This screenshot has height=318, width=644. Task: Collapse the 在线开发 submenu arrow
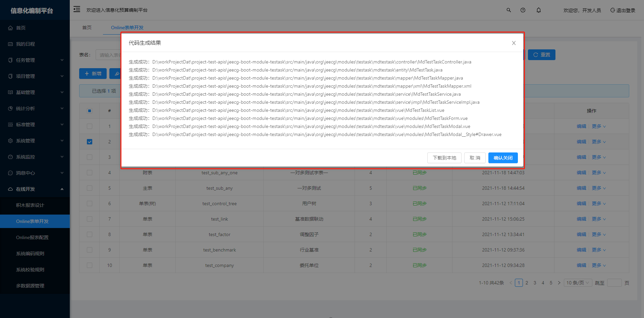[x=62, y=189]
